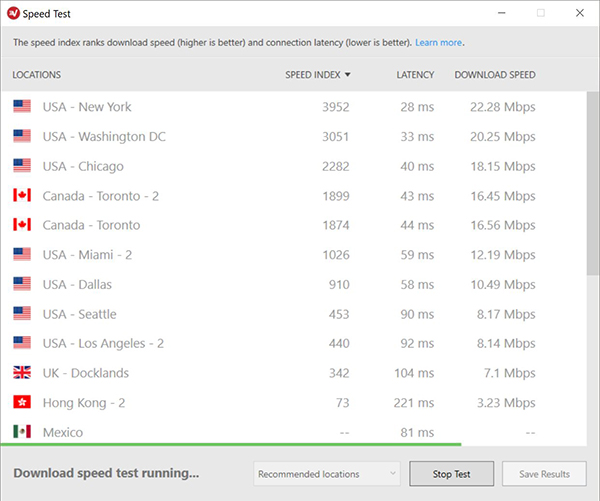Click the Canada flag beside Toronto - 2

click(x=22, y=196)
